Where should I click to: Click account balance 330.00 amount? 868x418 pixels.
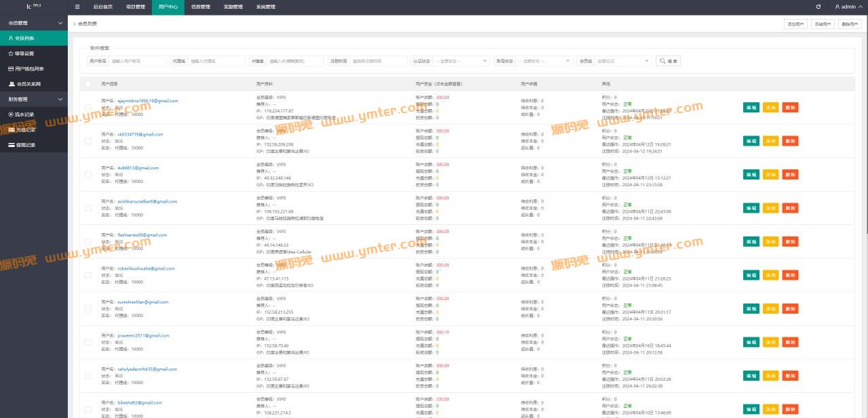(443, 400)
